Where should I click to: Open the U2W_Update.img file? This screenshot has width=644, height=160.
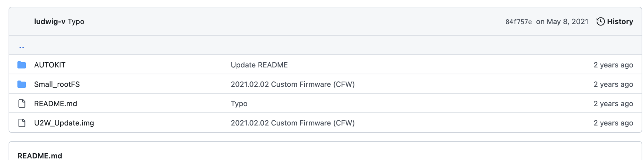point(64,123)
